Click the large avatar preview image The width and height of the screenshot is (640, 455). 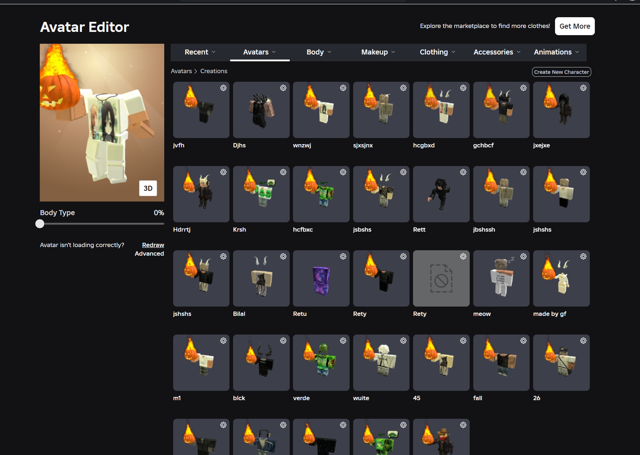point(102,123)
